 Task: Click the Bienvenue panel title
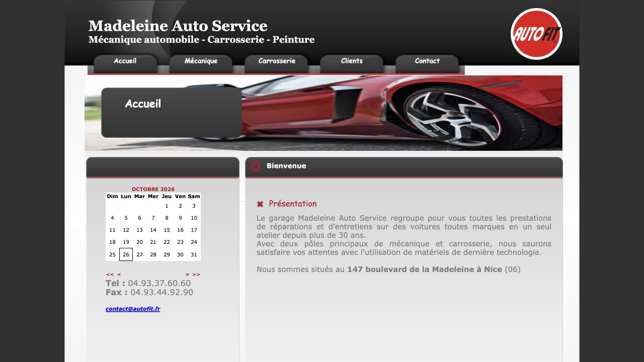286,166
